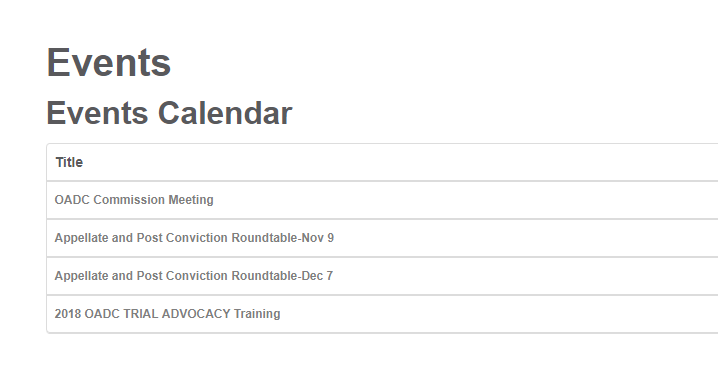Sort the table by Title column header

point(69,163)
